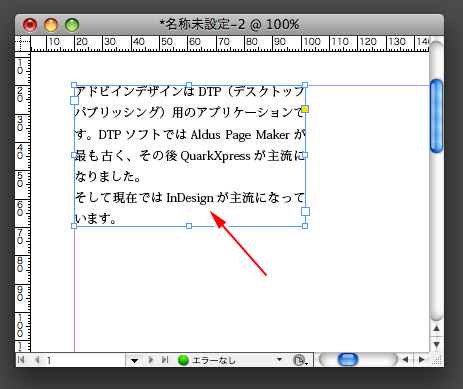The height and width of the screenshot is (389, 463).
Task: Click vertical scroll up arrow
Action: (436, 329)
